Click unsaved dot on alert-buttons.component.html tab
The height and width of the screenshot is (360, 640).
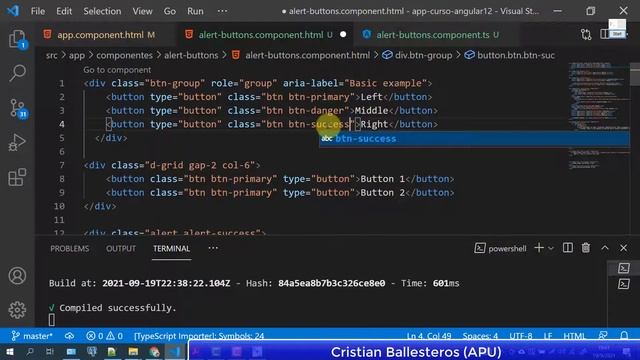coord(343,35)
